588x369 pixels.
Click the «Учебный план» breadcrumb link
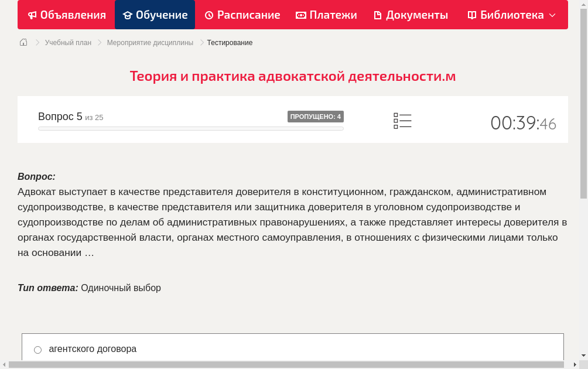coord(67,42)
